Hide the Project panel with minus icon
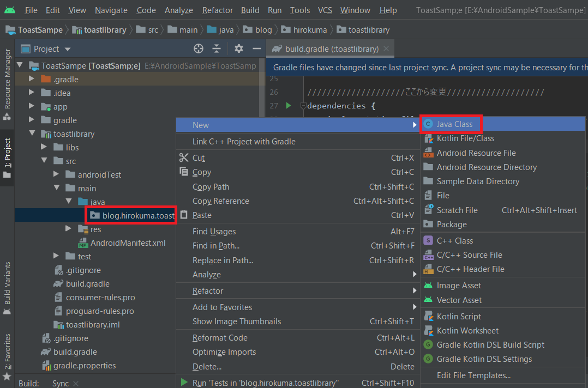 [257, 48]
